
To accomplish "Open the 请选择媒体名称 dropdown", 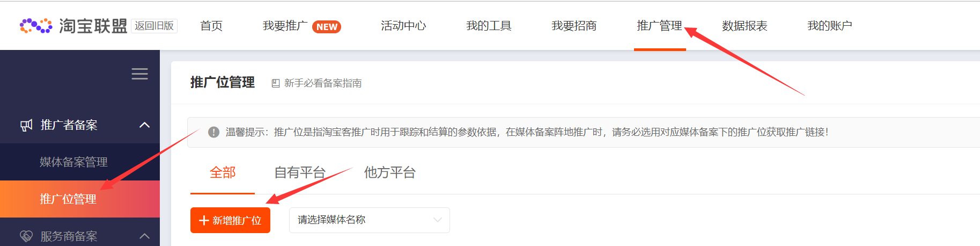I will click(x=370, y=220).
